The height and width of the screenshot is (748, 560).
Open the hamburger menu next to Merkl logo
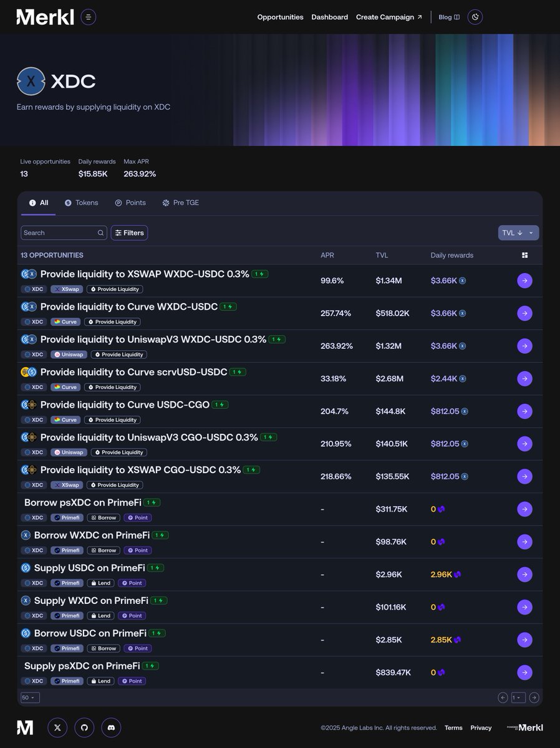pos(89,17)
